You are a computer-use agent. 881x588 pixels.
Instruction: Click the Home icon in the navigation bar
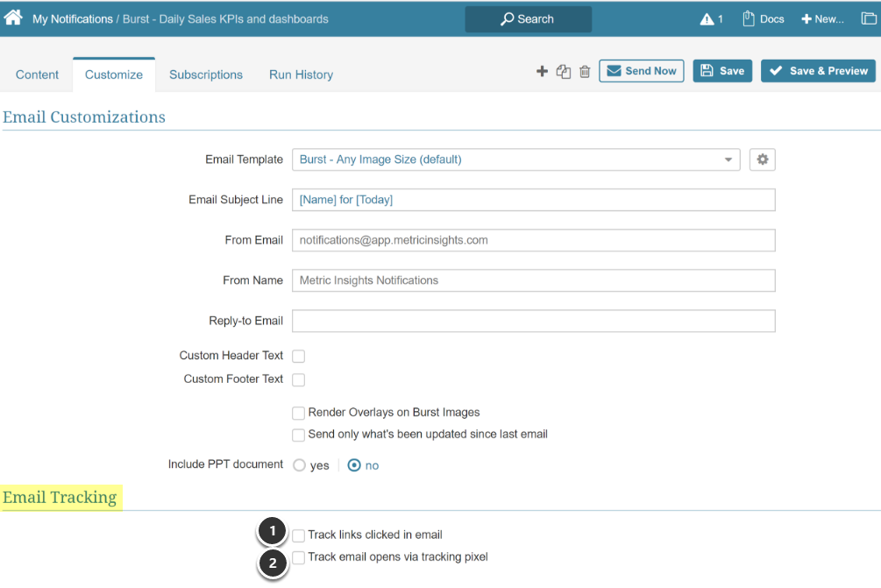(x=12, y=16)
